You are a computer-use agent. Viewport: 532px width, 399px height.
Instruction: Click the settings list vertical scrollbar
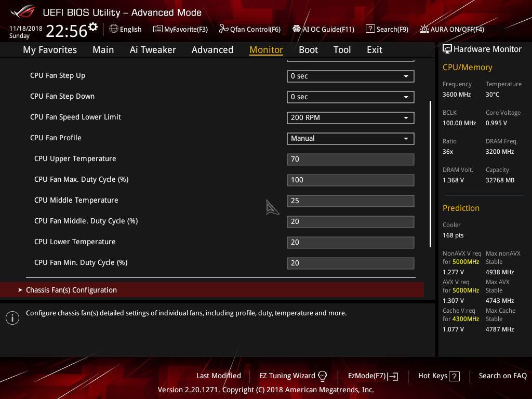coord(430,174)
